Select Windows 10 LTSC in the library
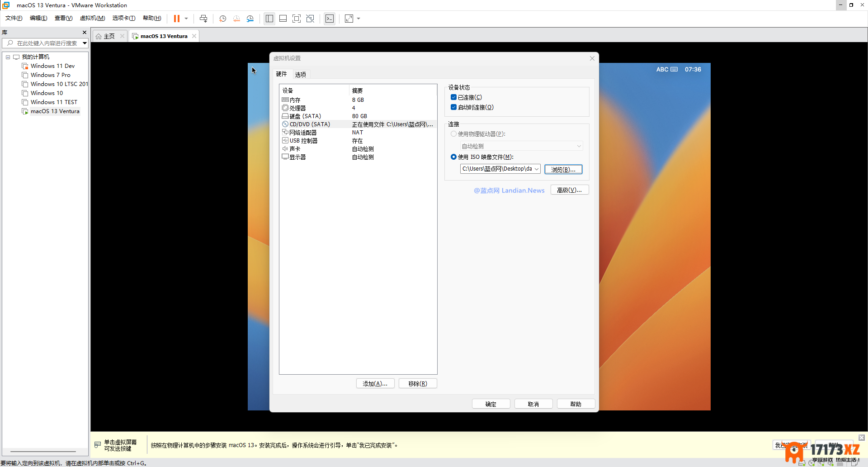 point(55,84)
